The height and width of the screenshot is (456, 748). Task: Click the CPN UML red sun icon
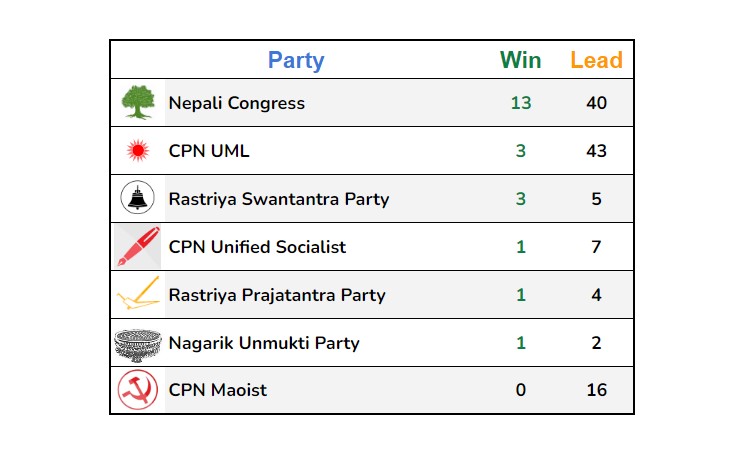pyautogui.click(x=138, y=150)
